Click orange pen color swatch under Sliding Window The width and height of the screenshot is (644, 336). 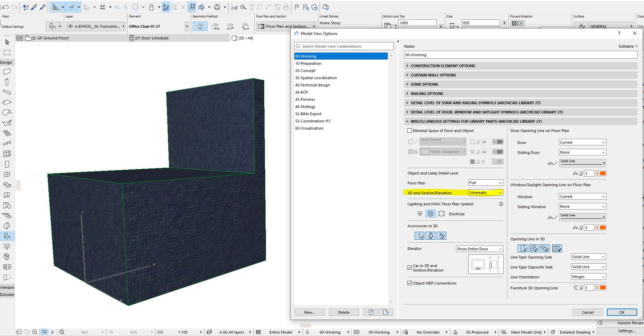(x=601, y=228)
